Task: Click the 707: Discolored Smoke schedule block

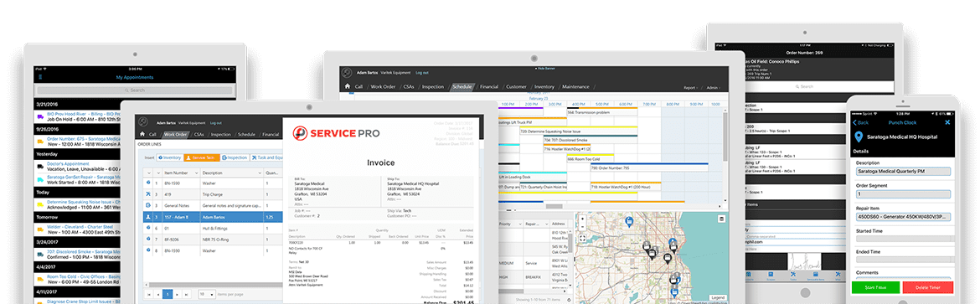Action: click(590, 140)
